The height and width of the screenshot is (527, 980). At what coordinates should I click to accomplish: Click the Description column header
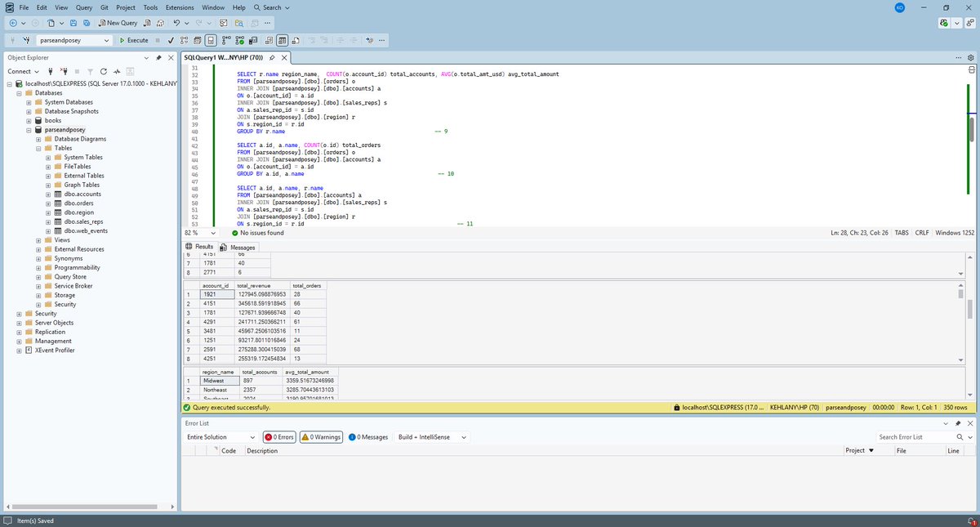(x=262, y=451)
